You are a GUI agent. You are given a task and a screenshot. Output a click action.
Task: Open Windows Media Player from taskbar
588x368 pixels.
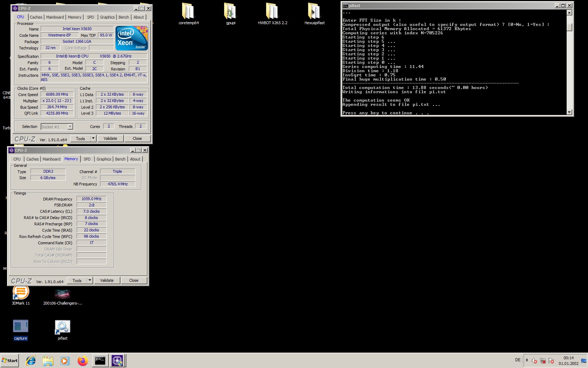click(65, 361)
